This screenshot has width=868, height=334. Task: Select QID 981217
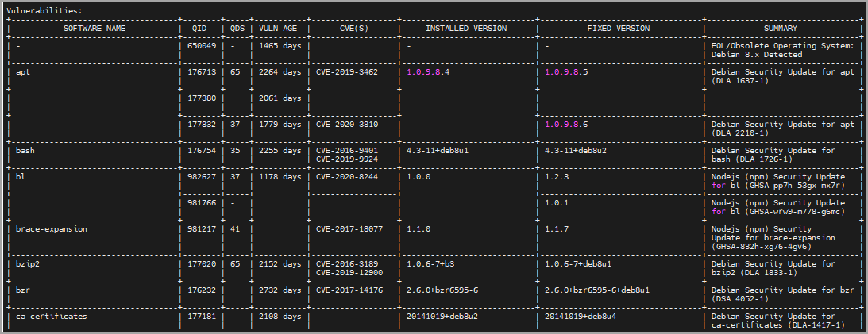[201, 229]
